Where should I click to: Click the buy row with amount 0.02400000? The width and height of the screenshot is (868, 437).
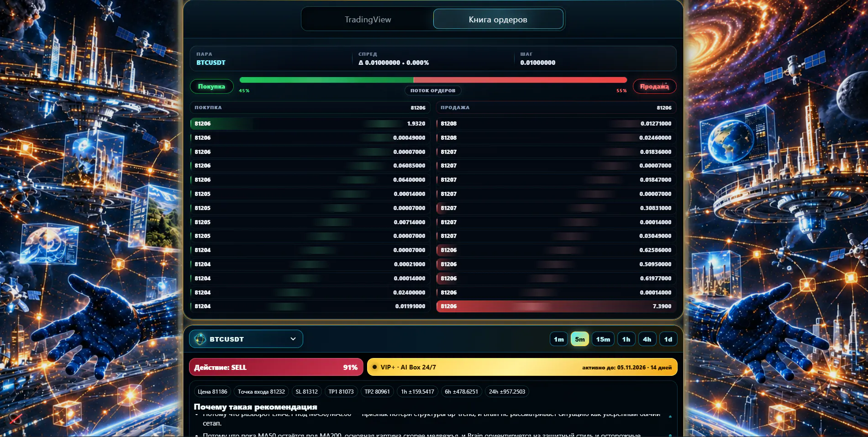(310, 292)
